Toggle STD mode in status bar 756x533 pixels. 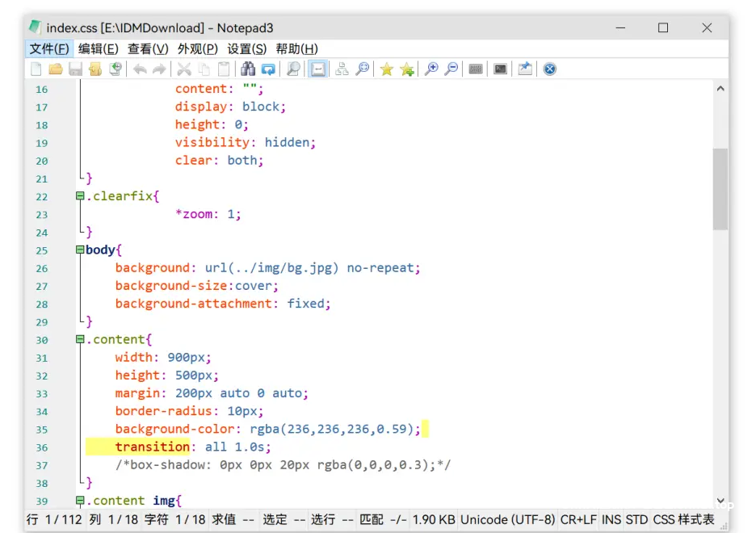637,519
